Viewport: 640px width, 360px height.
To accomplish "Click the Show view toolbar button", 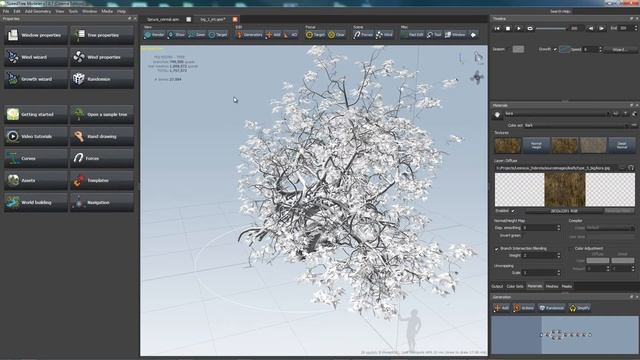I will point(176,35).
